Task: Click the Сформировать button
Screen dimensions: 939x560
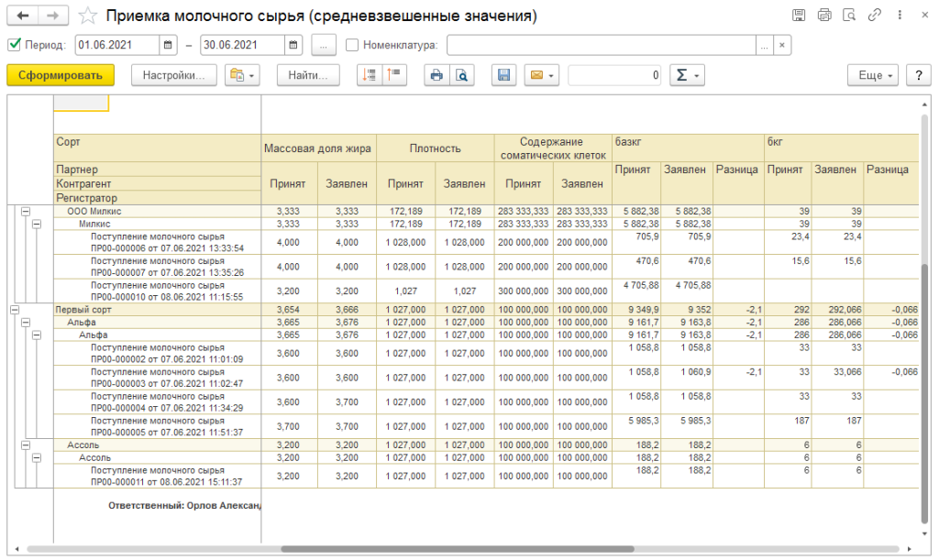Action: (x=60, y=75)
